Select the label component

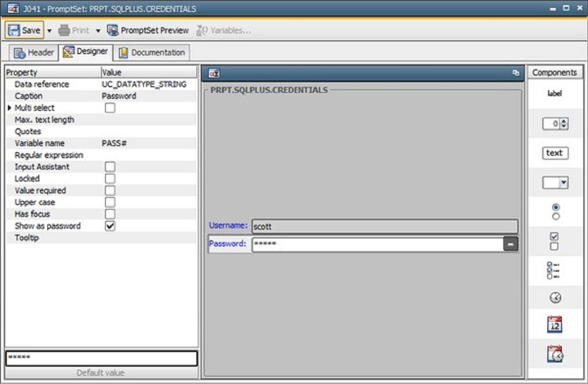[x=555, y=93]
